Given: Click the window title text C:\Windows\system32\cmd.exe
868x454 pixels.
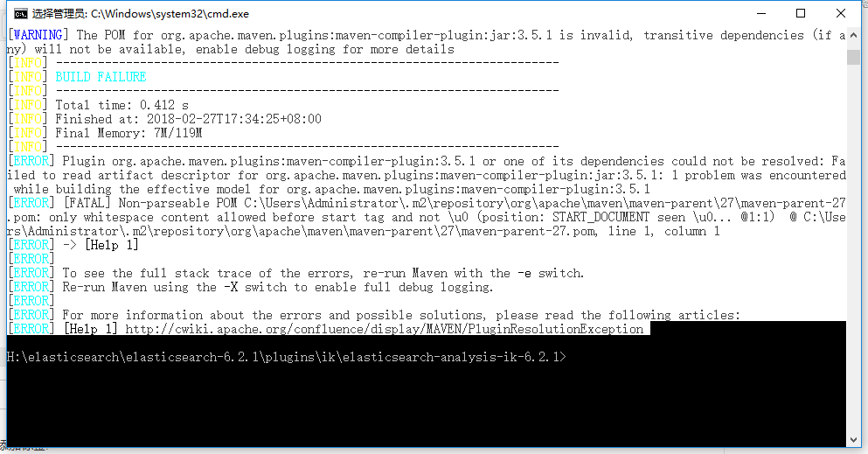Looking at the screenshot, I should point(170,14).
